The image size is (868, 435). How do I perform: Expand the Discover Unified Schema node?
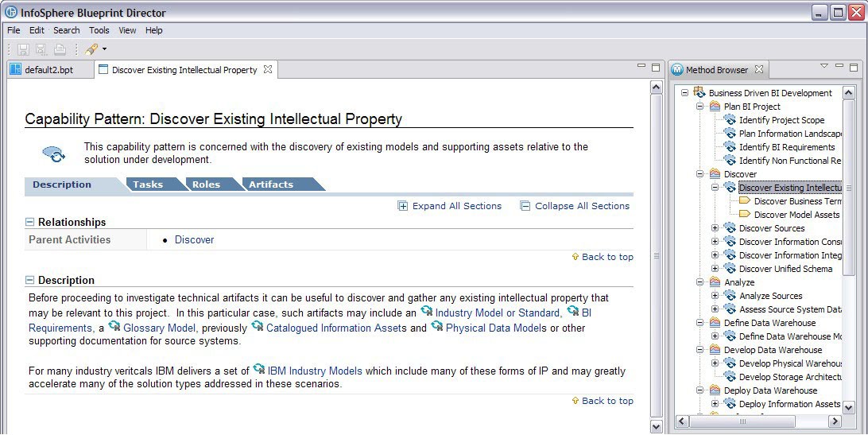pos(715,268)
